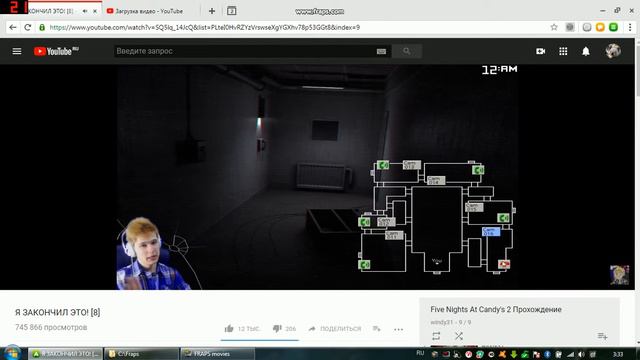Like the video with thumbs up
The image size is (640, 360).
tap(229, 329)
